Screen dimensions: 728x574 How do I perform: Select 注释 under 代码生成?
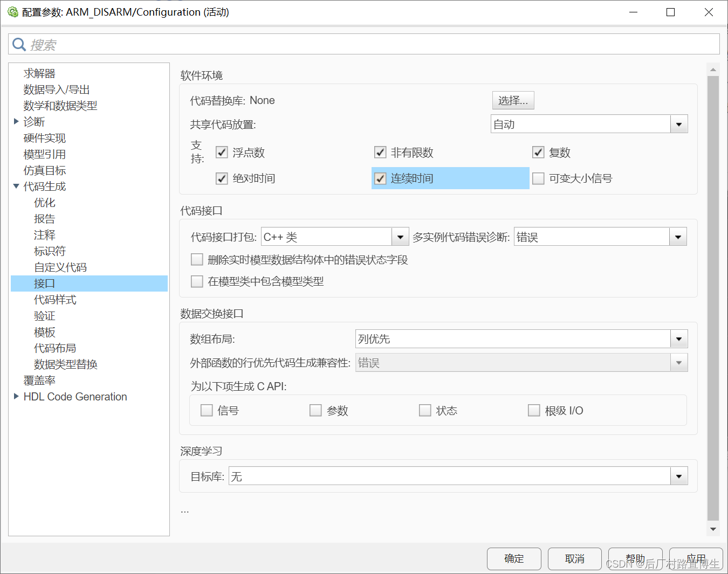pyautogui.click(x=45, y=235)
